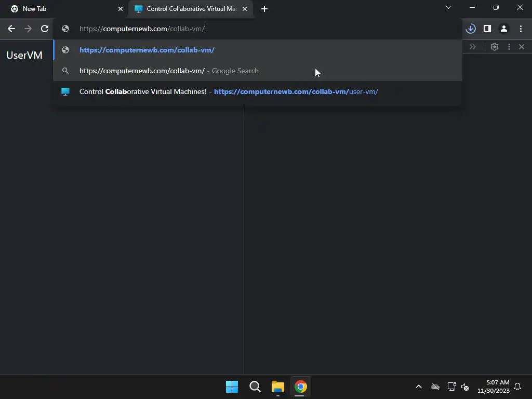This screenshot has width=532, height=399.
Task: Open the Chrome three-dot menu
Action: point(521,29)
